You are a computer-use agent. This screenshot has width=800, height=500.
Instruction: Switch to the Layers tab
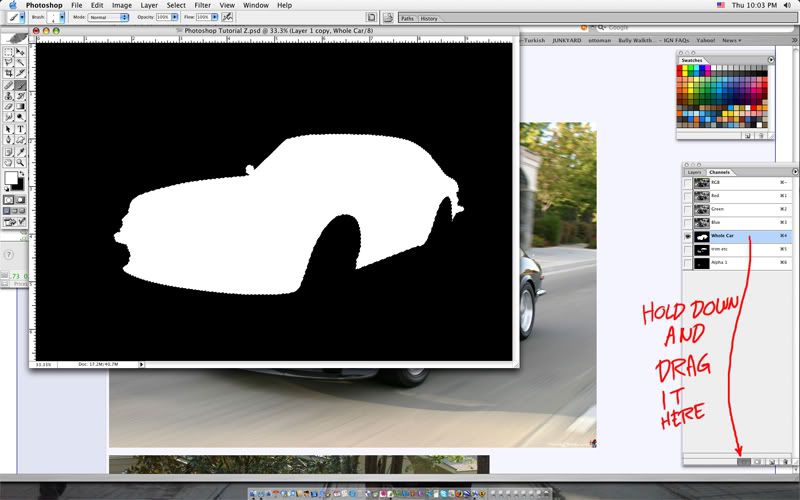point(694,171)
